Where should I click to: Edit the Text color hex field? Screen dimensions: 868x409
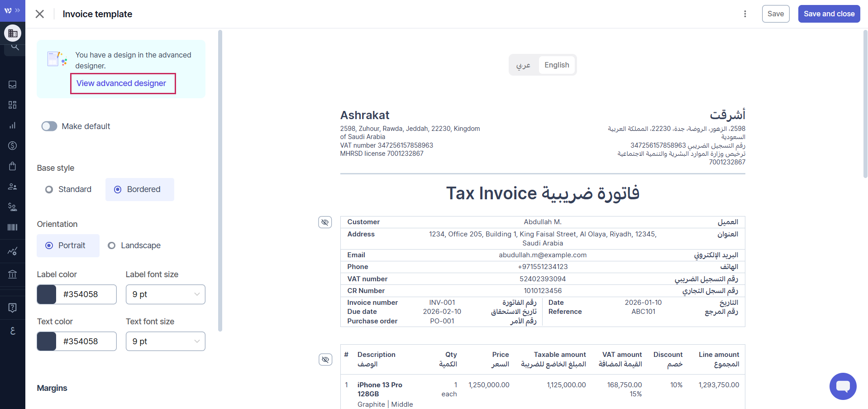(86, 342)
